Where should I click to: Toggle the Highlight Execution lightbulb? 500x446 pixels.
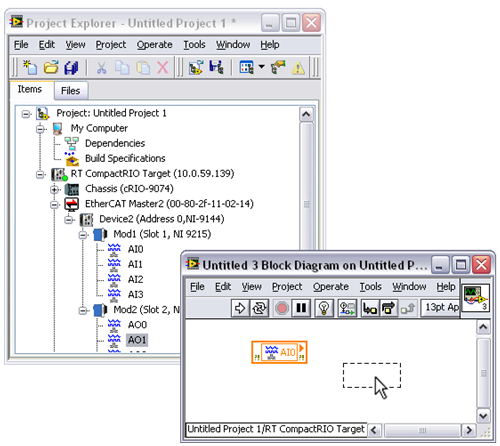[324, 308]
